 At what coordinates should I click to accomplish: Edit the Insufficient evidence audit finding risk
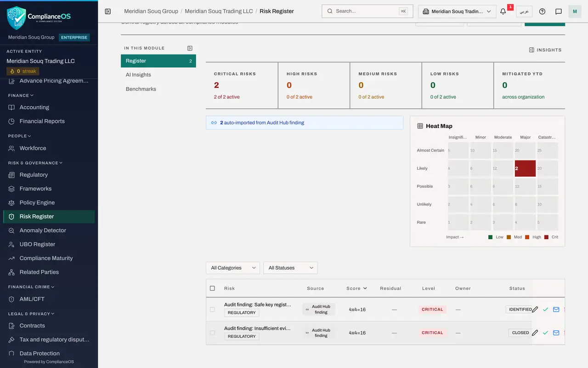[x=535, y=333]
